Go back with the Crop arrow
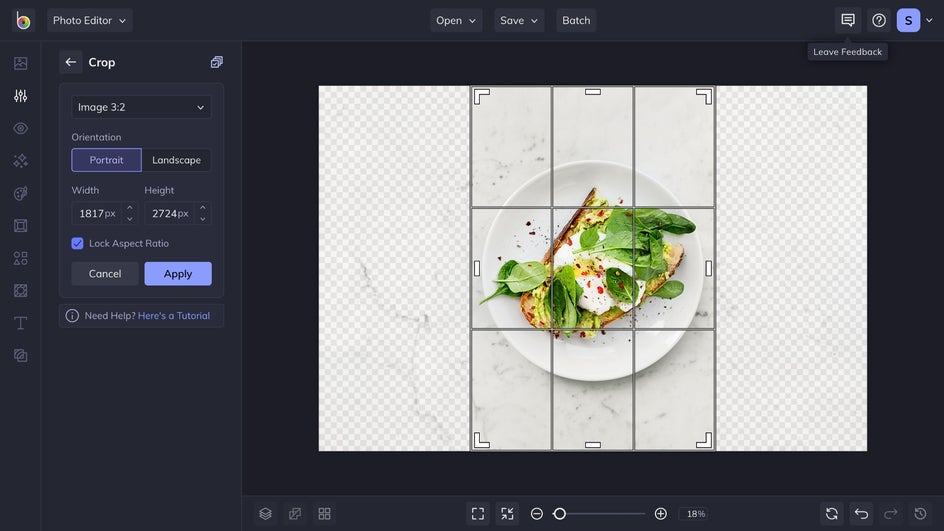Screen dimensions: 944x531 (x=70, y=62)
